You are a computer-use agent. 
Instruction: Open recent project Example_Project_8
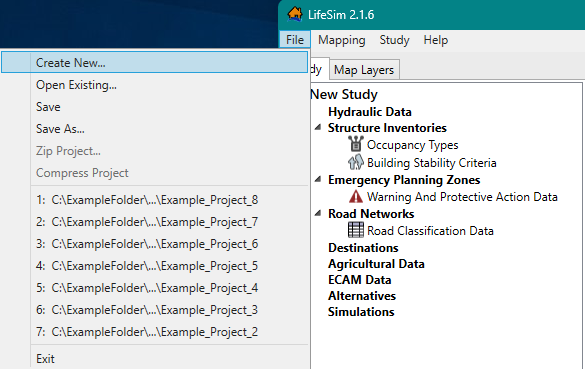tap(154, 200)
